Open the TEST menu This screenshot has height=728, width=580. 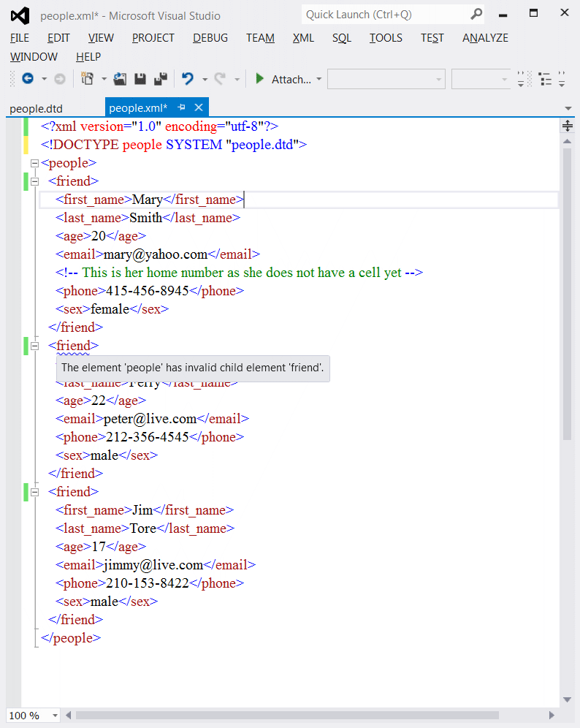click(x=432, y=38)
